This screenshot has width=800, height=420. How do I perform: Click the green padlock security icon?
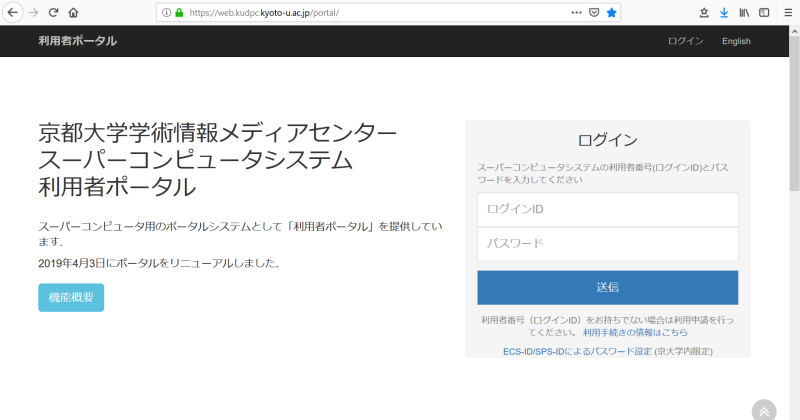[x=179, y=13]
